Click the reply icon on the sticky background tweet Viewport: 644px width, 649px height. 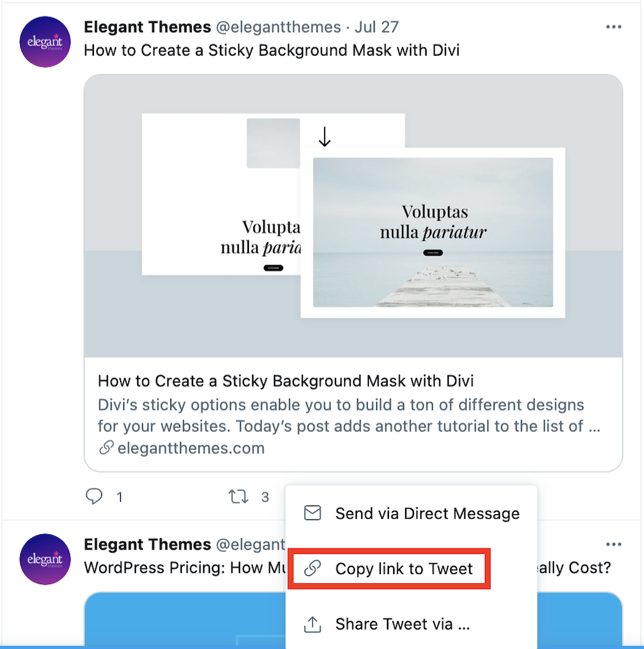tap(94, 497)
